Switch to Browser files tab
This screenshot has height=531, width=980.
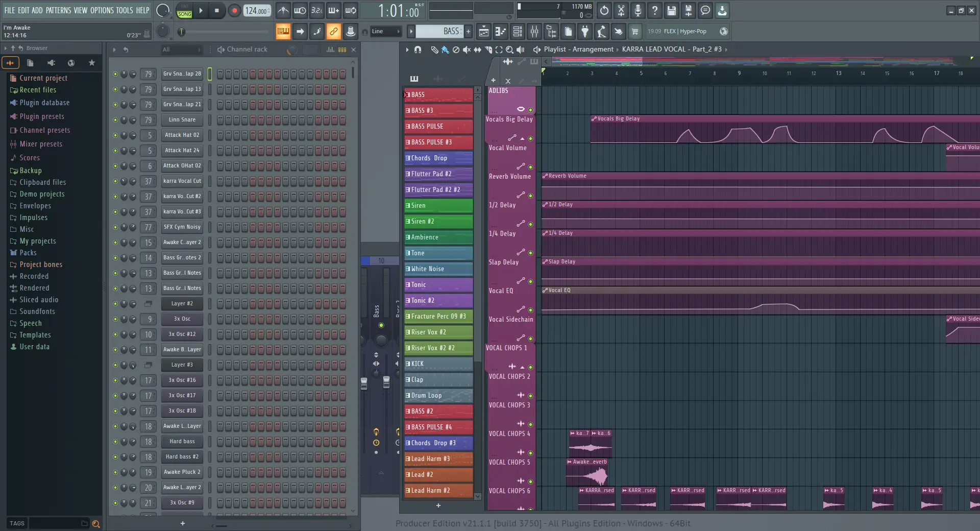coord(31,63)
